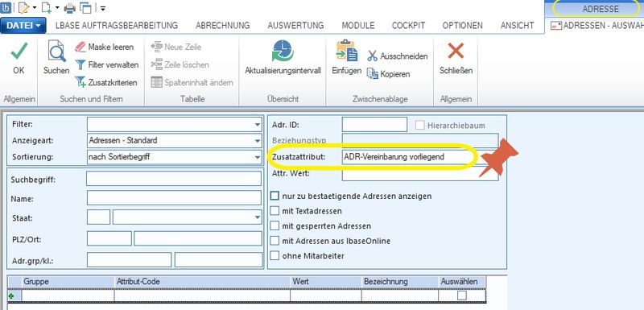Screen dimensions: 644x310
Task: Click the new document quick access icon
Action: point(47,7)
